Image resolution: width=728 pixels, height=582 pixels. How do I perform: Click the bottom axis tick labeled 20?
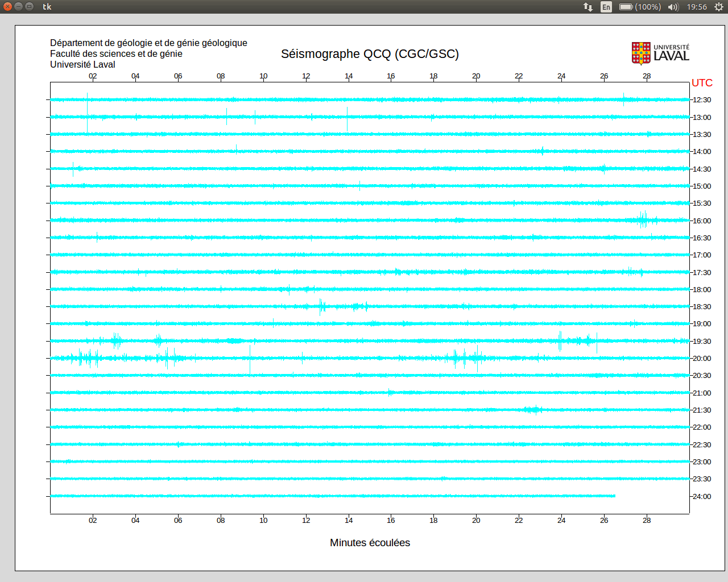point(476,520)
